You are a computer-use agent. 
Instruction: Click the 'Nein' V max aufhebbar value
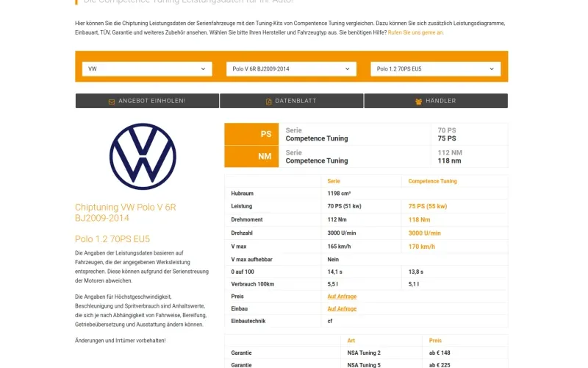pyautogui.click(x=333, y=260)
